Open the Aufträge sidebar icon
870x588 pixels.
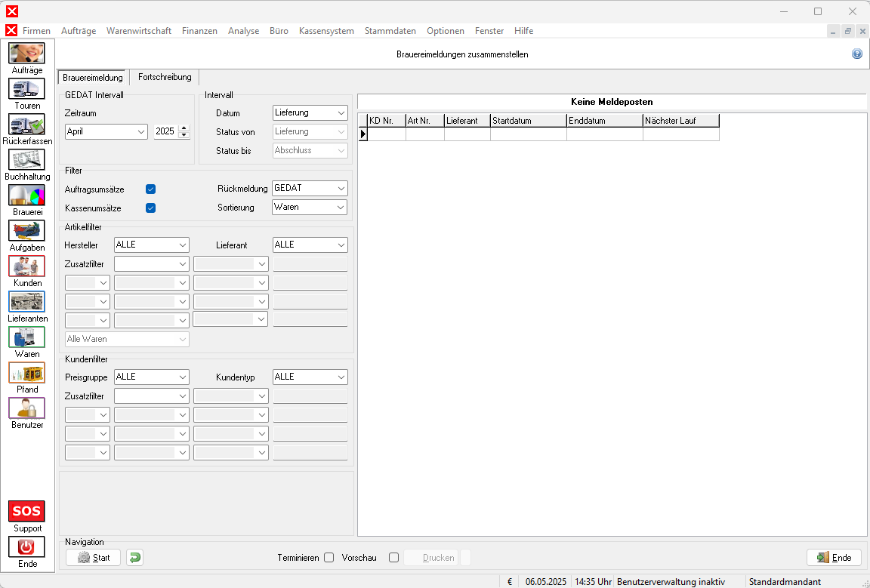26,54
